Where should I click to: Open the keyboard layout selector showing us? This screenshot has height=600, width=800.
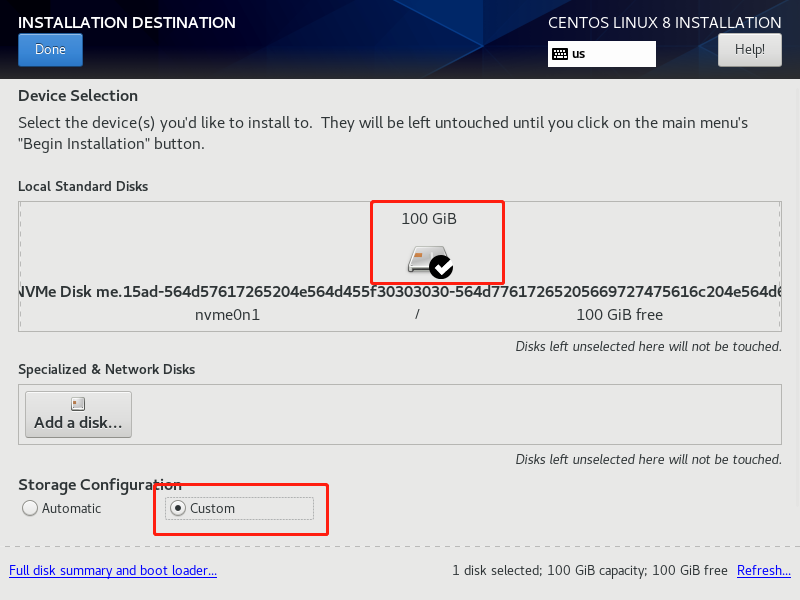[601, 54]
